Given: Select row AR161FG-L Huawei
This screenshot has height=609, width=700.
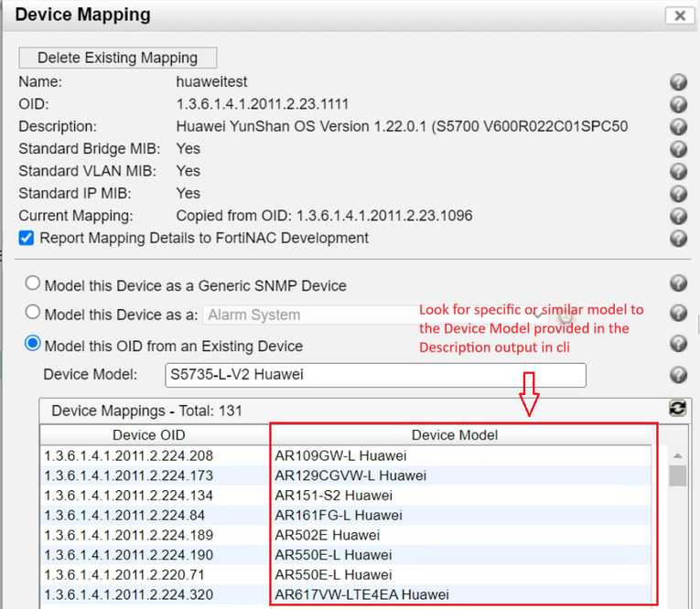Looking at the screenshot, I should 346,516.
